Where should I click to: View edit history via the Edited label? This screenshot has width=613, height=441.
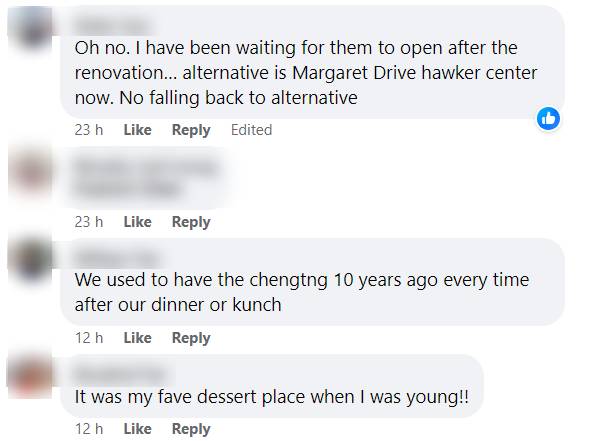click(x=251, y=130)
